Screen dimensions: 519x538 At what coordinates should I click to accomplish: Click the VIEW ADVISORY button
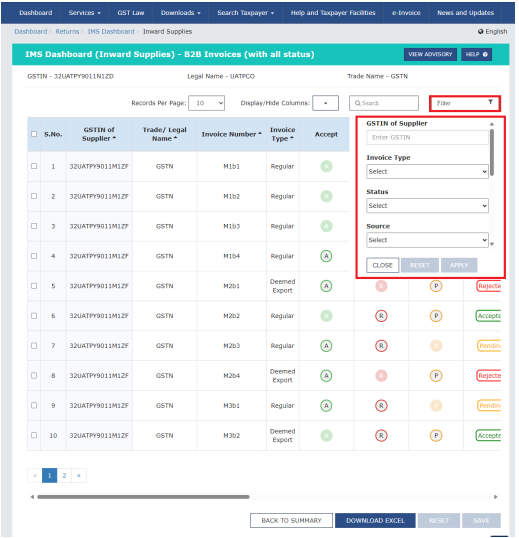(430, 54)
